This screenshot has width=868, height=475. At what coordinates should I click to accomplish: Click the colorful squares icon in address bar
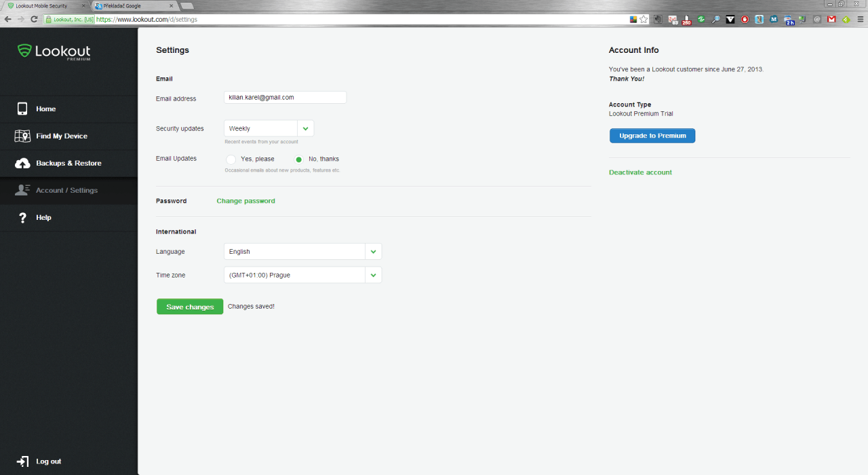(633, 20)
